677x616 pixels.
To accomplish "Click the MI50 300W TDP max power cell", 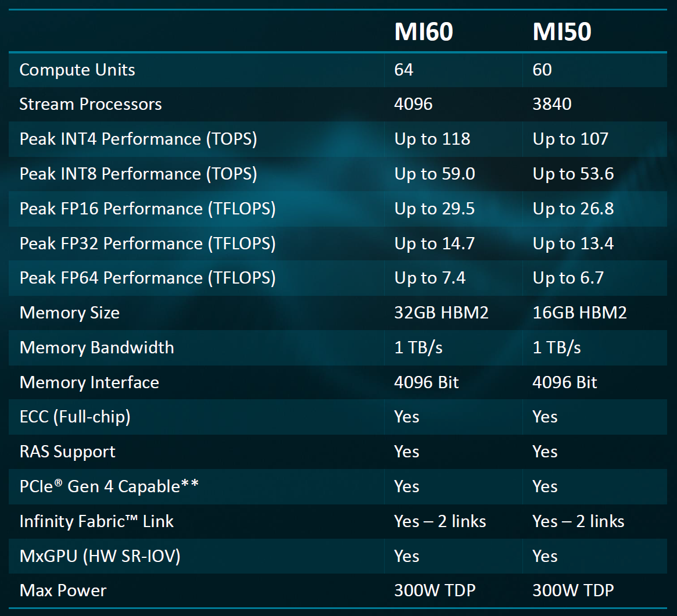I will click(x=573, y=590).
